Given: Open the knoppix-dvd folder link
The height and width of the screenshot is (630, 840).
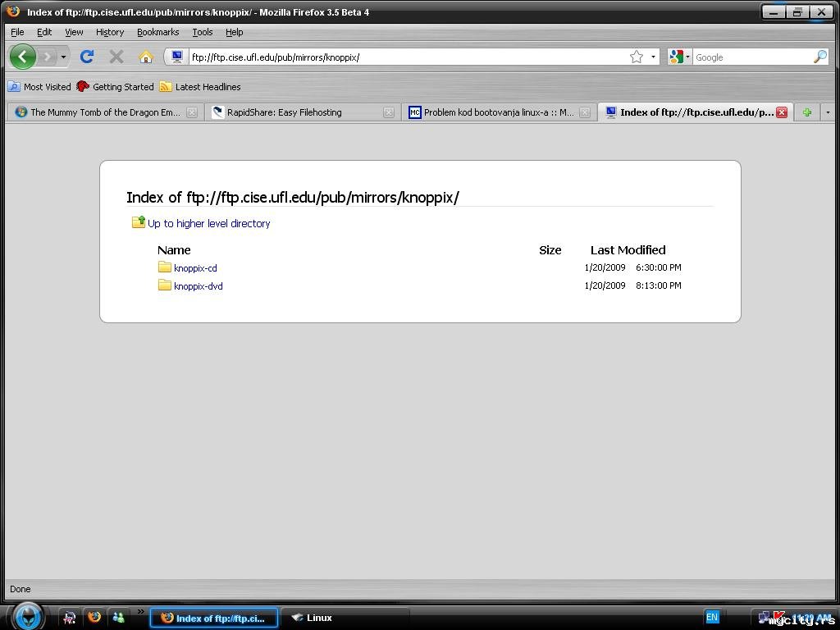Looking at the screenshot, I should pos(199,286).
